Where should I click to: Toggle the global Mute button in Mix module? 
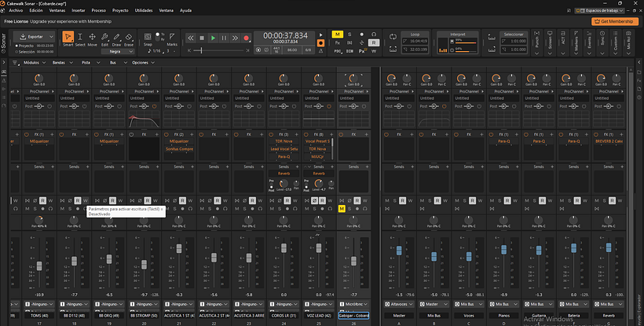337,35
